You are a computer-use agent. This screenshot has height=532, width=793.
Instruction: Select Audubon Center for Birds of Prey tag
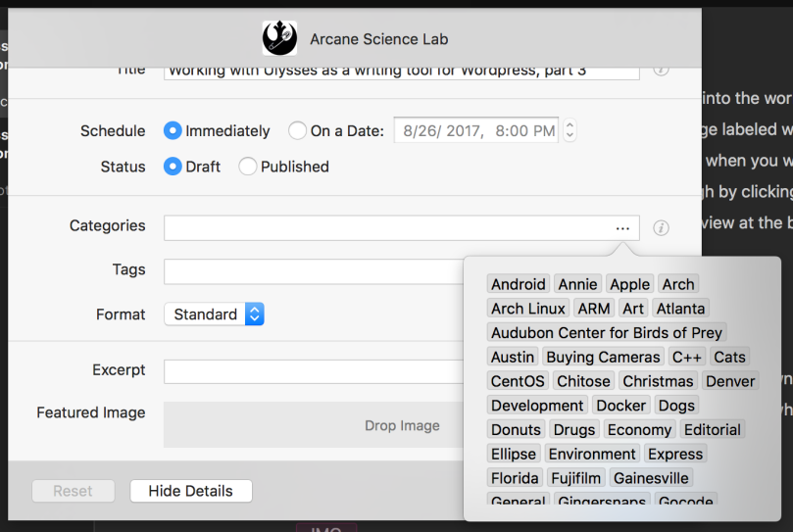(607, 333)
